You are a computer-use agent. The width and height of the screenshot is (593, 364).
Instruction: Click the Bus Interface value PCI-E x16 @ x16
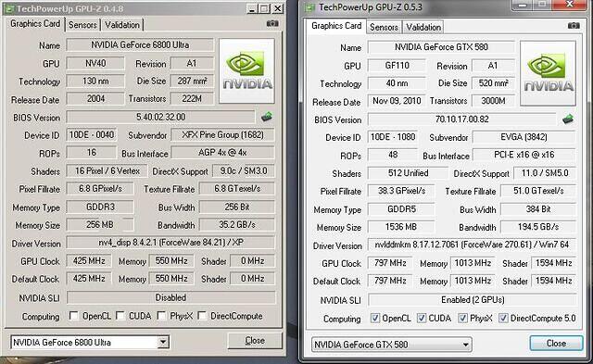(x=524, y=155)
